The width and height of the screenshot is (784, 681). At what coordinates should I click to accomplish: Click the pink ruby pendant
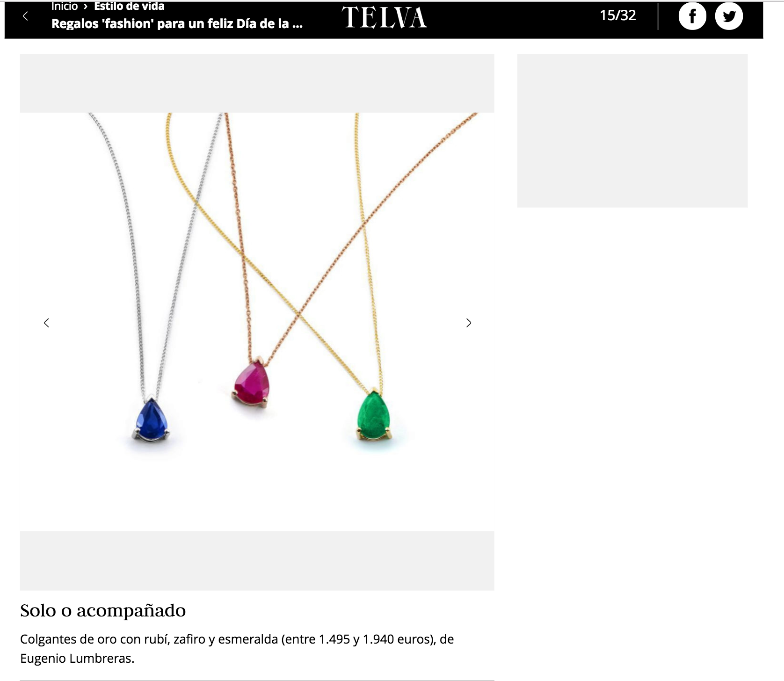point(252,382)
